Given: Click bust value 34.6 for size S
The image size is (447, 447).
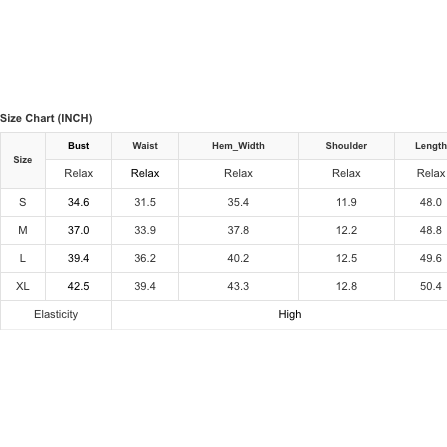Looking at the screenshot, I should point(79,202).
